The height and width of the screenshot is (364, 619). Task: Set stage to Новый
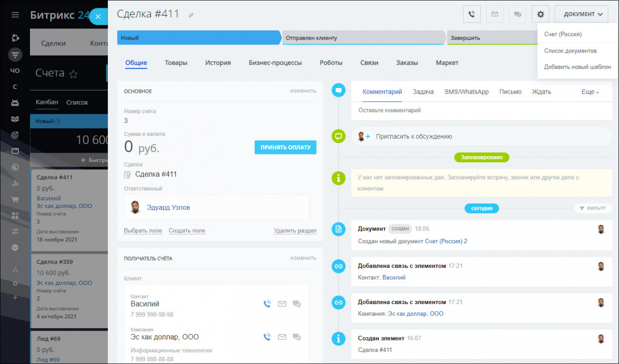pos(199,38)
